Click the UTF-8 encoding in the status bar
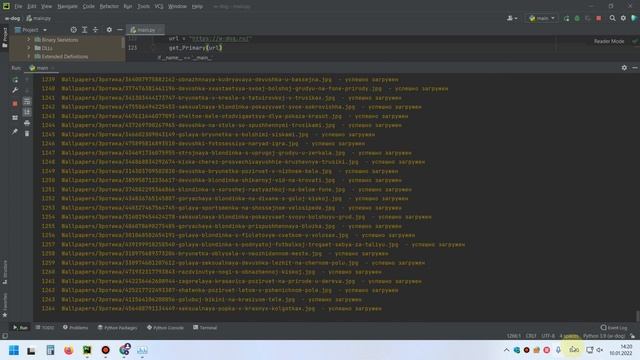This screenshot has width=640, height=360. (x=548, y=336)
